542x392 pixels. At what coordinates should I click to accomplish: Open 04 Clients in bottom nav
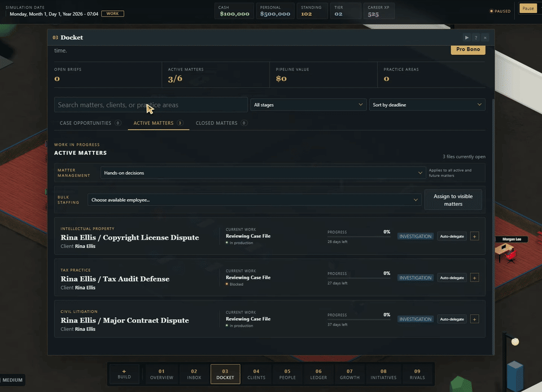click(x=256, y=374)
